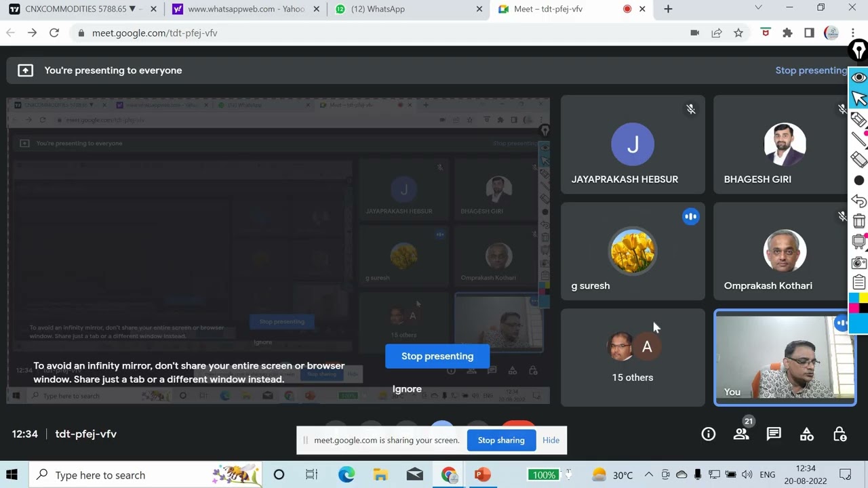The image size is (868, 488).
Task: Open the Chrome extensions puzzle menu
Action: 787,33
